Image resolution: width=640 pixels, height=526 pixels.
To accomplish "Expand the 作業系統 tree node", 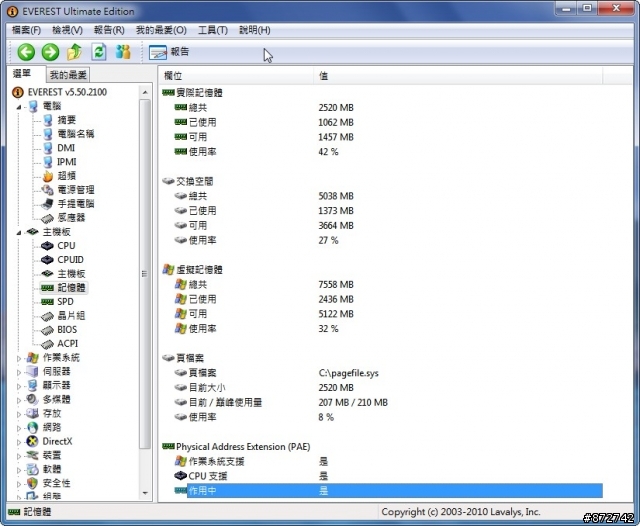I will [19, 359].
